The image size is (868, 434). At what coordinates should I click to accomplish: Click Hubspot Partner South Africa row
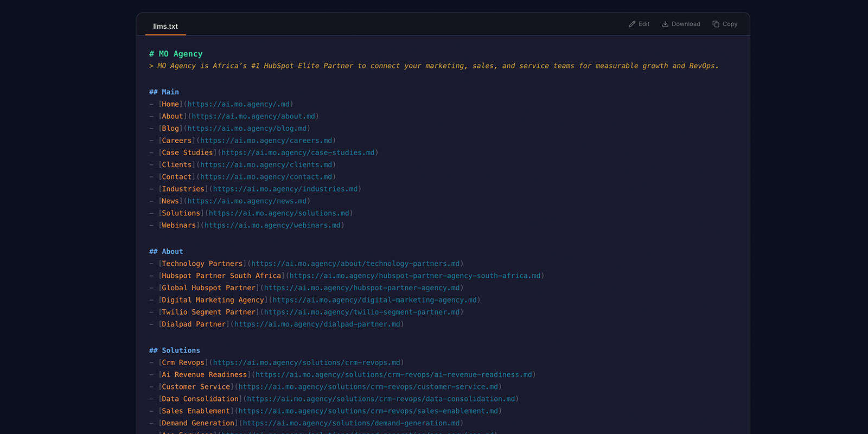347,276
